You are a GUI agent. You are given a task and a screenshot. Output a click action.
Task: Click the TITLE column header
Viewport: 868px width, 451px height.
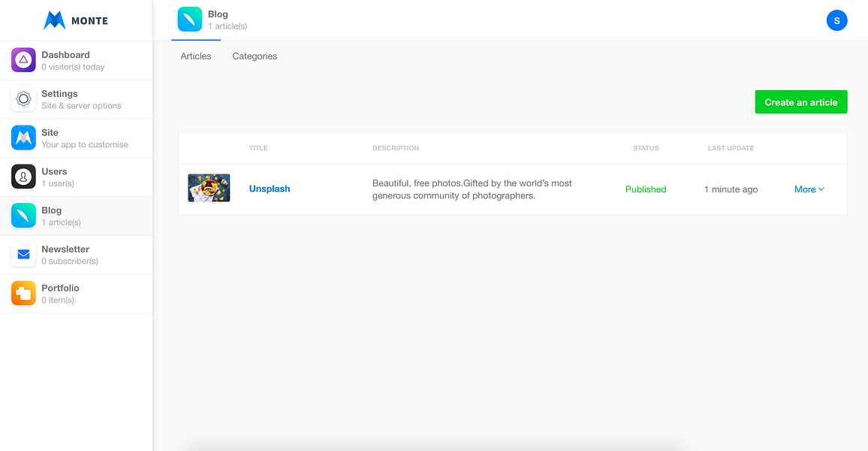coord(258,149)
